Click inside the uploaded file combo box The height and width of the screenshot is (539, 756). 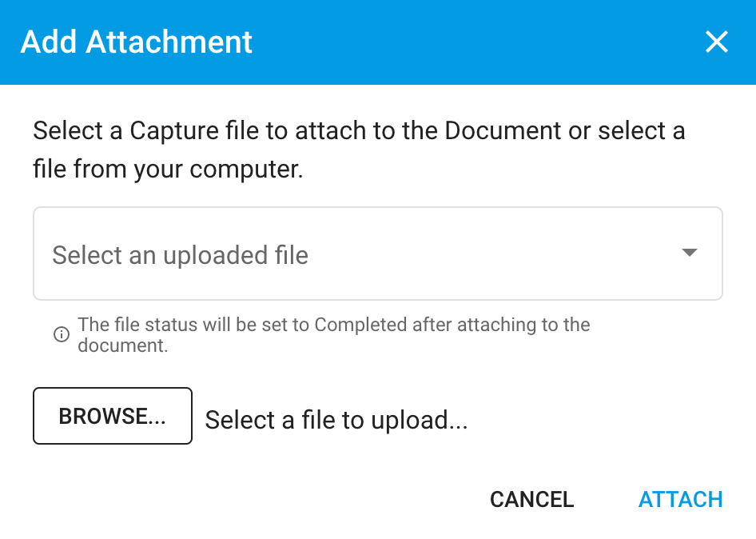coord(320,254)
